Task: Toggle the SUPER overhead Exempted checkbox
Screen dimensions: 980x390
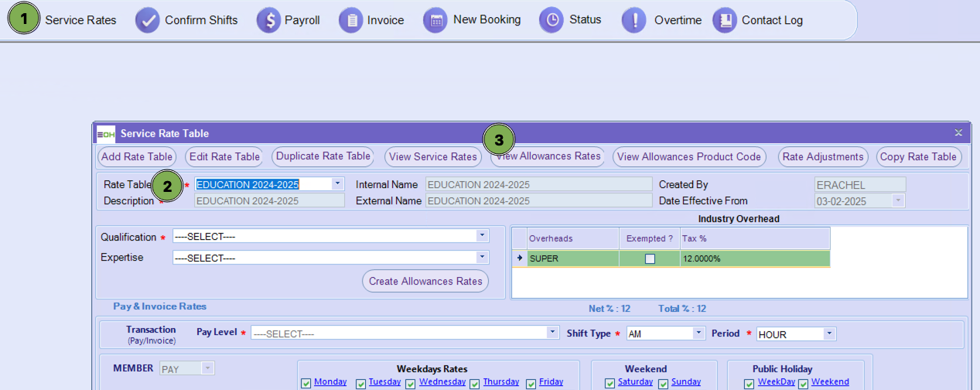Action: point(650,258)
